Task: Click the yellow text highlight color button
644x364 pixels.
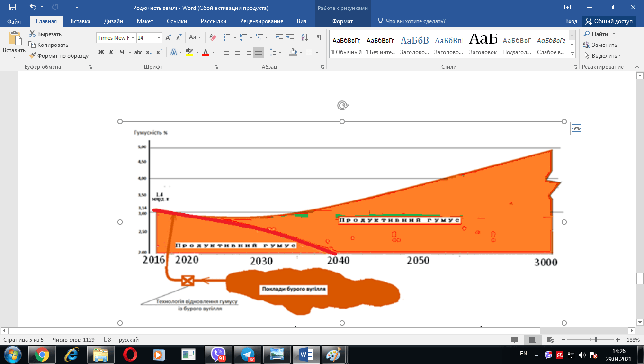Action: click(189, 52)
